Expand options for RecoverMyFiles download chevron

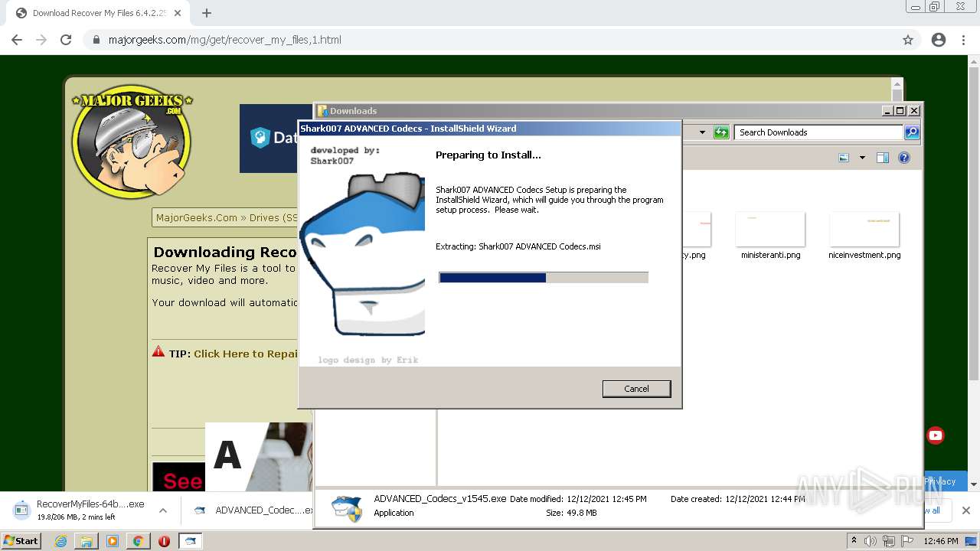click(x=163, y=510)
